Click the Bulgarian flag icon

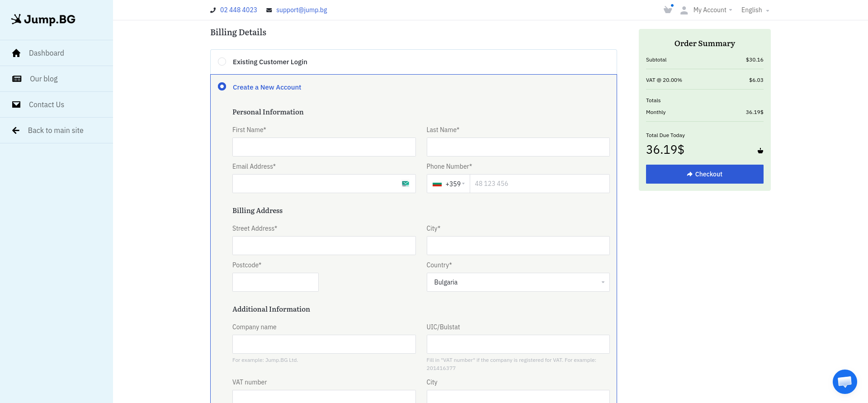(x=437, y=184)
